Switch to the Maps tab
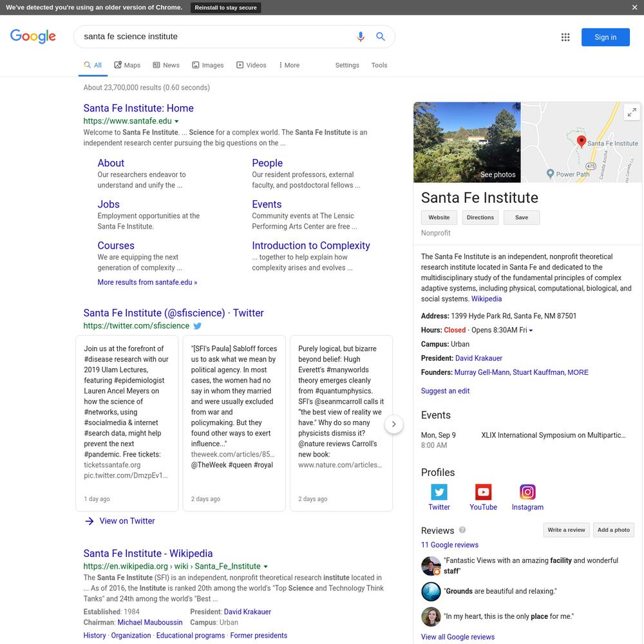Image resolution: width=644 pixels, height=644 pixels. pyautogui.click(x=127, y=65)
